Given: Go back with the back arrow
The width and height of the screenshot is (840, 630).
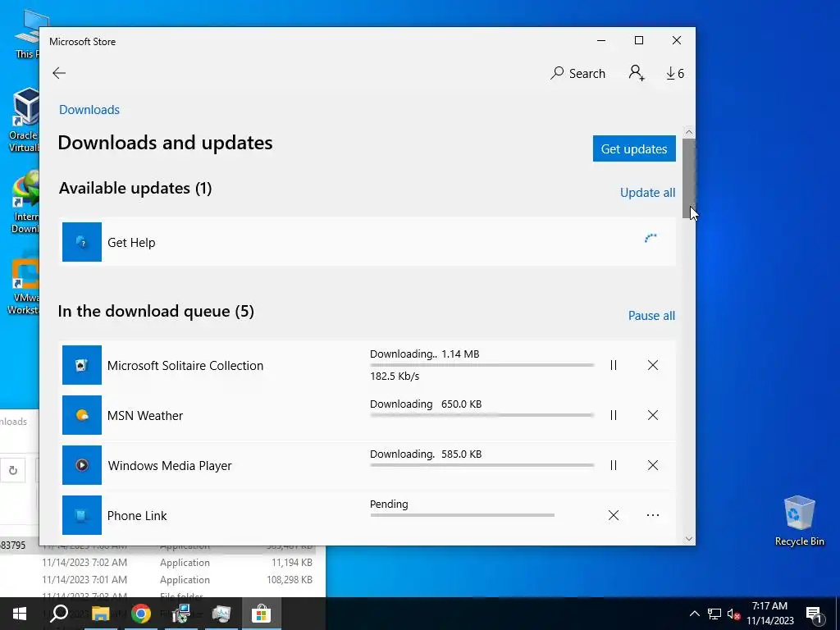Looking at the screenshot, I should click(x=59, y=73).
